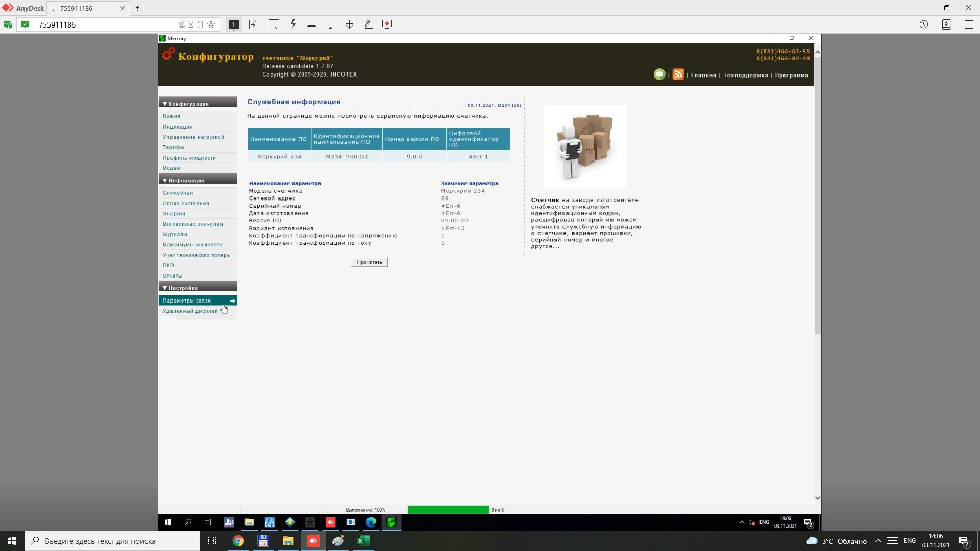Open AnyDesk chat icon in toolbar
This screenshot has height=551, width=980.
coord(274,24)
